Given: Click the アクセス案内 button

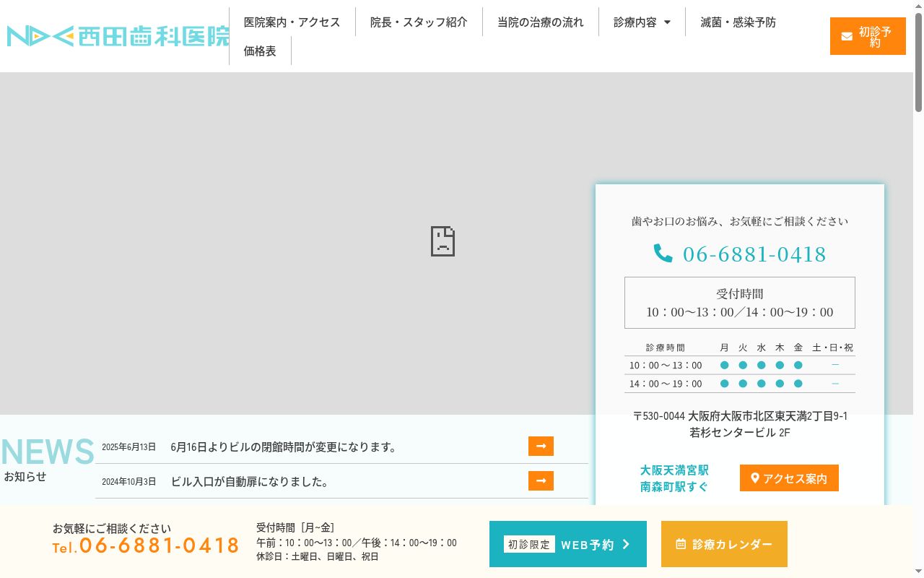Looking at the screenshot, I should tap(789, 478).
